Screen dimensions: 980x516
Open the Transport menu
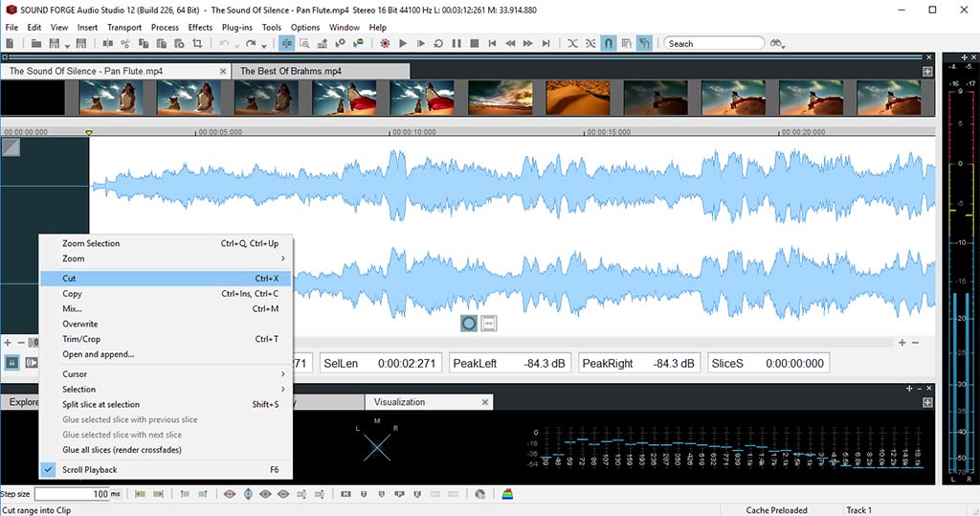click(x=123, y=28)
